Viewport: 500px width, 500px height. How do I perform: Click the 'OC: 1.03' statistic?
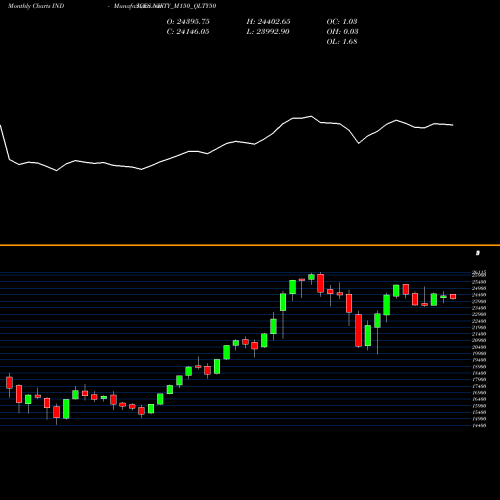pos(342,22)
